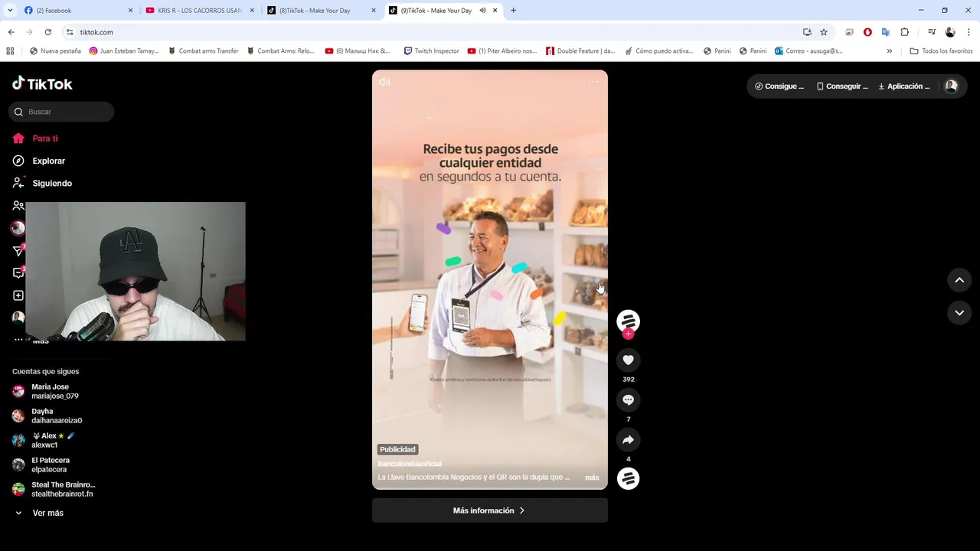This screenshot has height=551, width=980.
Task: Open the Chrome profile avatar
Action: (x=950, y=32)
